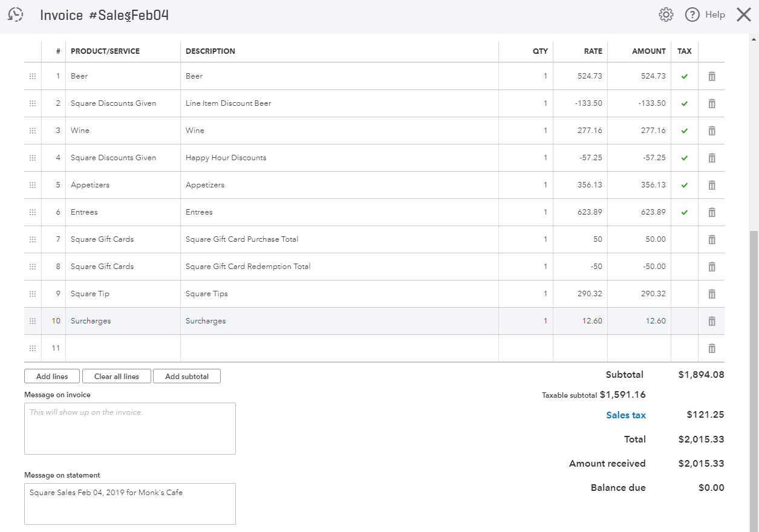Viewport: 759px width, 532px height.
Task: Grab the drag handle for the Beer row
Action: click(33, 76)
